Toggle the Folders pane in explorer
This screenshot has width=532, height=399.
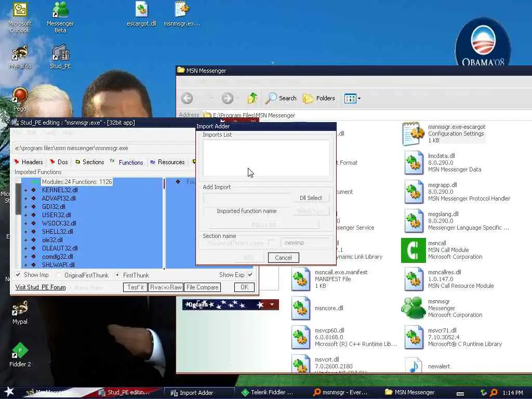318,98
